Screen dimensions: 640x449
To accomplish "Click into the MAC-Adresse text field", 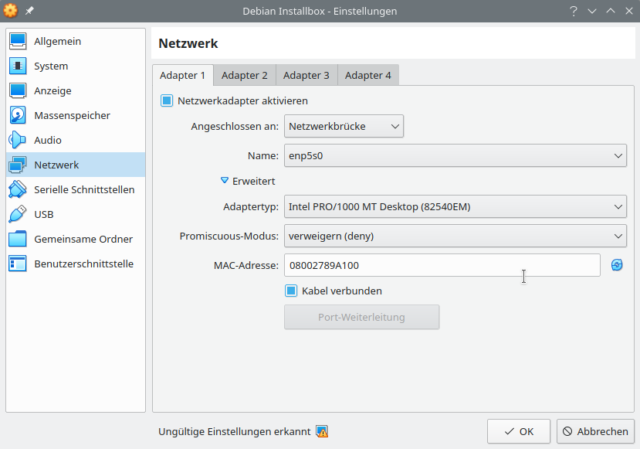I will [x=442, y=265].
